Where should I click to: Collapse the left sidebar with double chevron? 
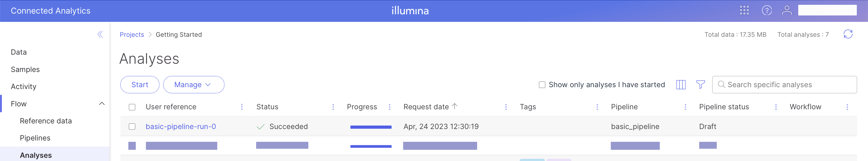pyautogui.click(x=100, y=34)
